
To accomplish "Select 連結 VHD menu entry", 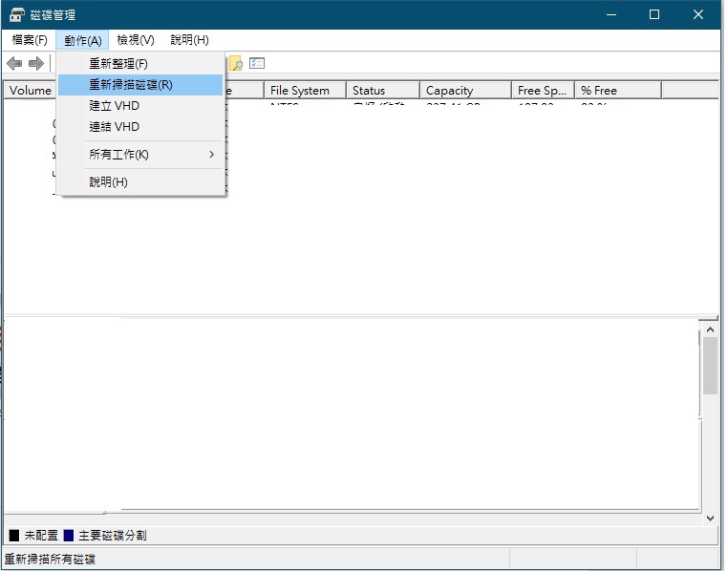I will coord(140,127).
